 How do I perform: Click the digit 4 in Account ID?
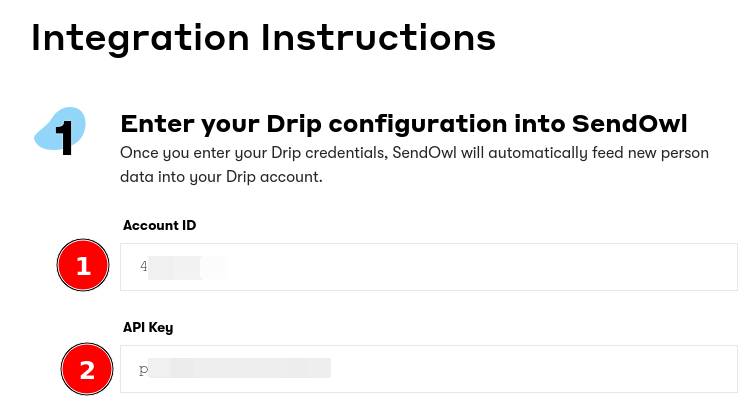click(x=144, y=267)
